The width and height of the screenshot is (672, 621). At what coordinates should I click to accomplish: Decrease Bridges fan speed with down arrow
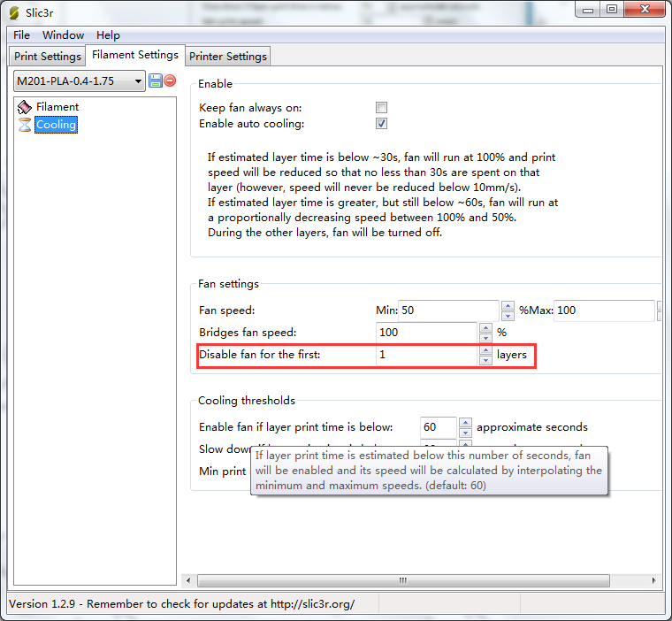pyautogui.click(x=485, y=338)
